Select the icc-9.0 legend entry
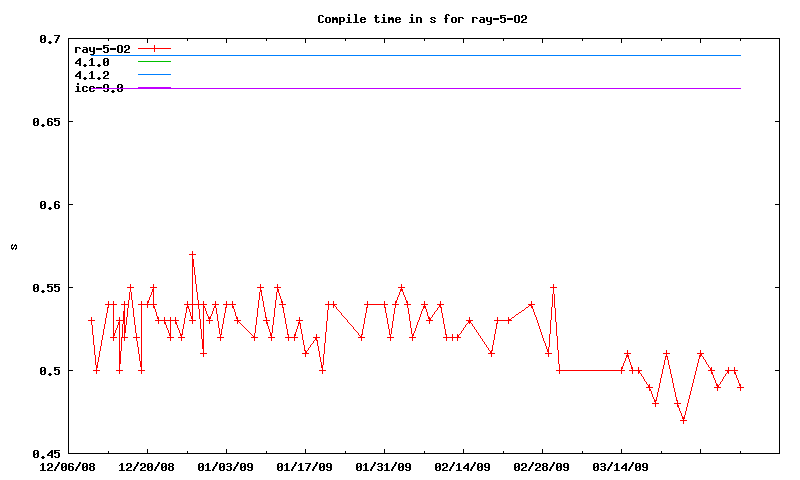Viewport: 800px width, 480px height. click(99, 88)
